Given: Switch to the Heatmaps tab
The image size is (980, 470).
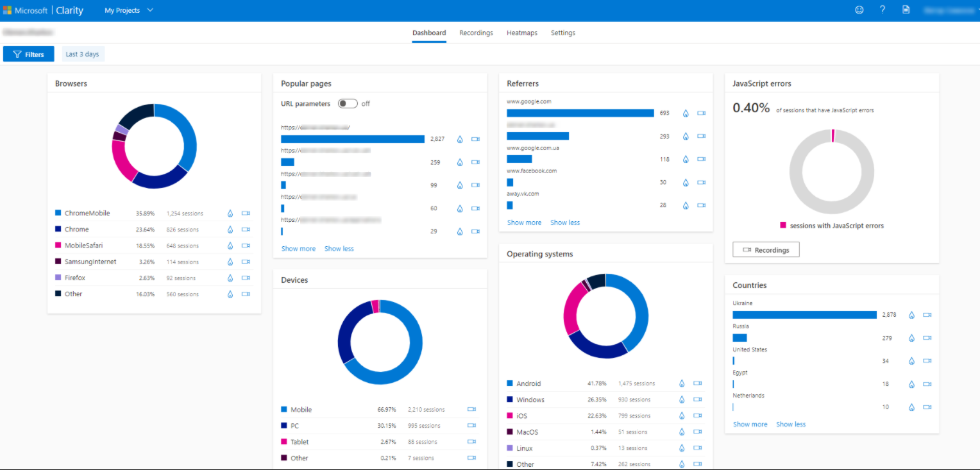Looking at the screenshot, I should click(521, 33).
